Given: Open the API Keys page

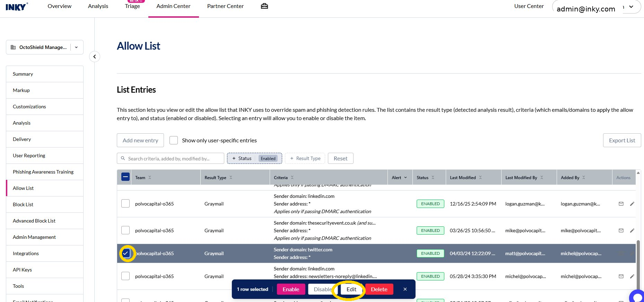Looking at the screenshot, I should click(45, 270).
